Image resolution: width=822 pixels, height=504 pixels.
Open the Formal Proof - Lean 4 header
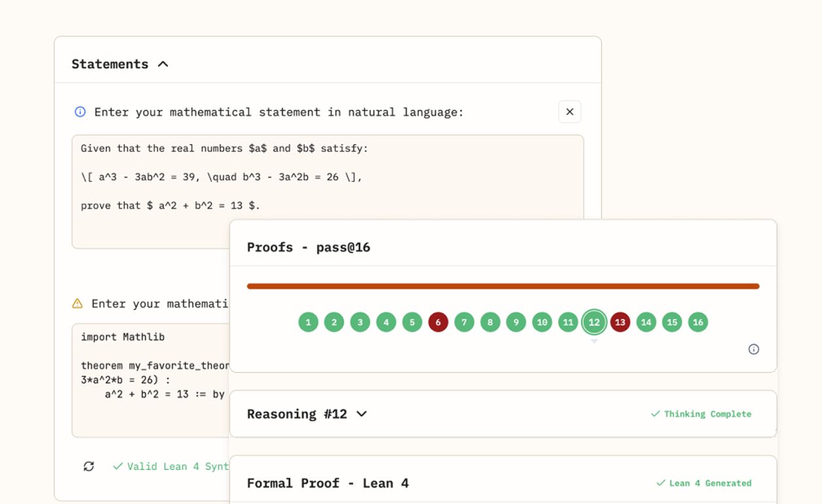coord(327,483)
